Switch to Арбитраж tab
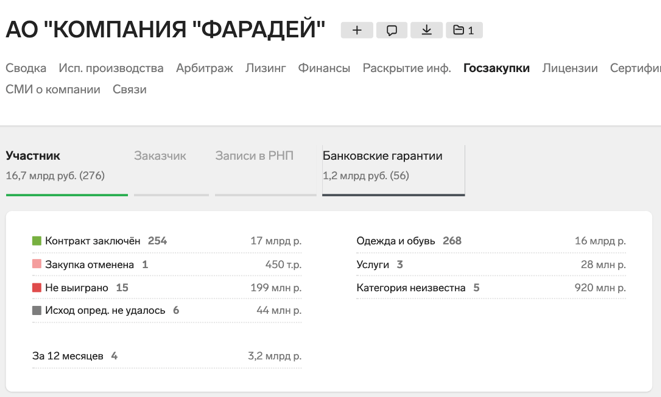Image resolution: width=661 pixels, height=397 pixels. pos(204,68)
